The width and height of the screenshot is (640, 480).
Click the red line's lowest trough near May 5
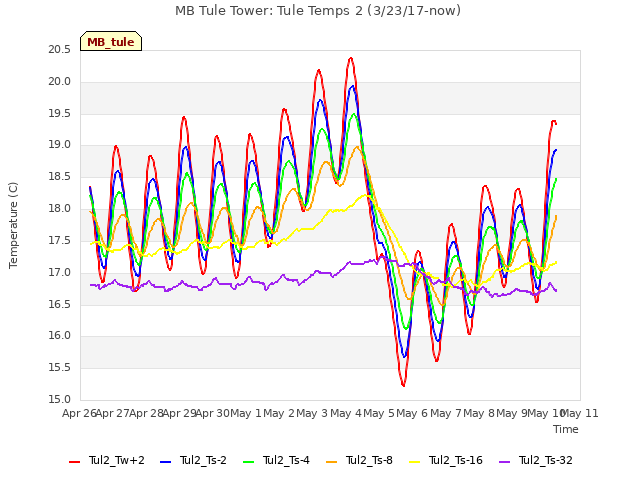(403, 385)
